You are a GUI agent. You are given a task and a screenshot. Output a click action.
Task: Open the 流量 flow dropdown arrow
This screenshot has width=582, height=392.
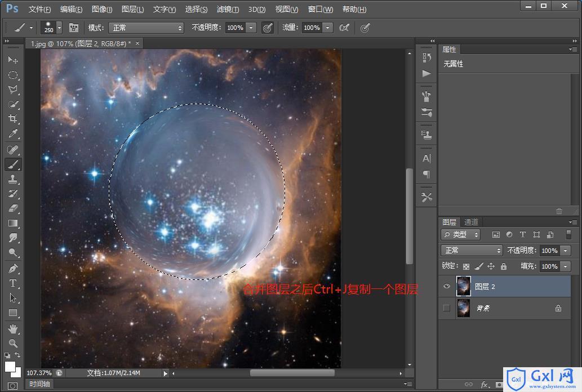(328, 28)
